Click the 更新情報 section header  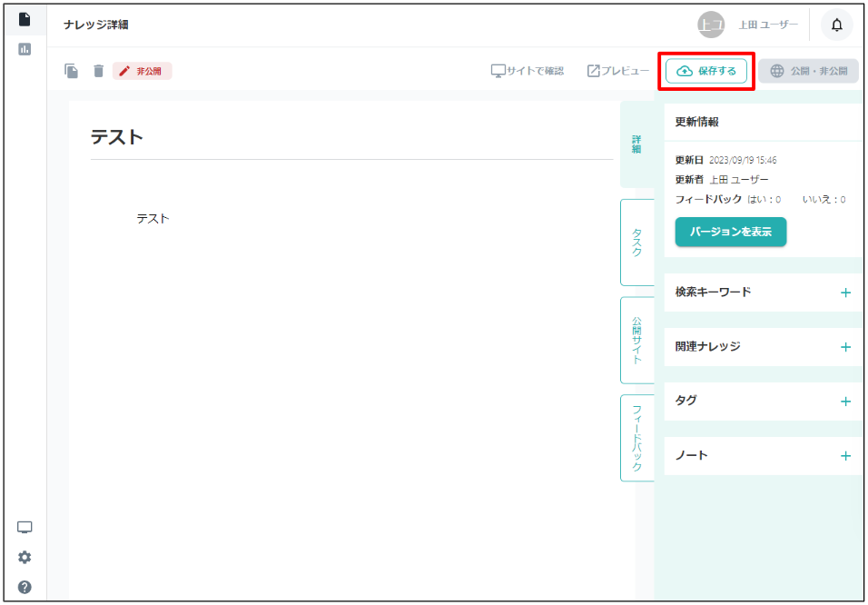pyautogui.click(x=697, y=123)
